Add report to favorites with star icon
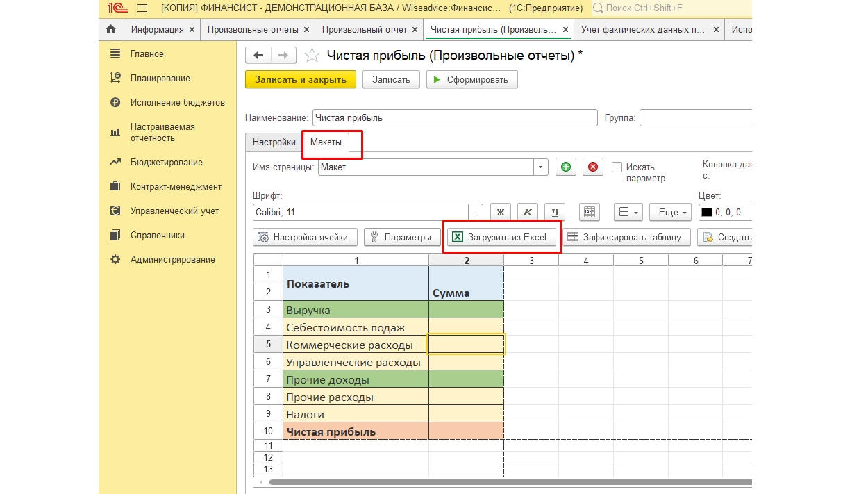This screenshot has height=494, width=868. point(312,56)
